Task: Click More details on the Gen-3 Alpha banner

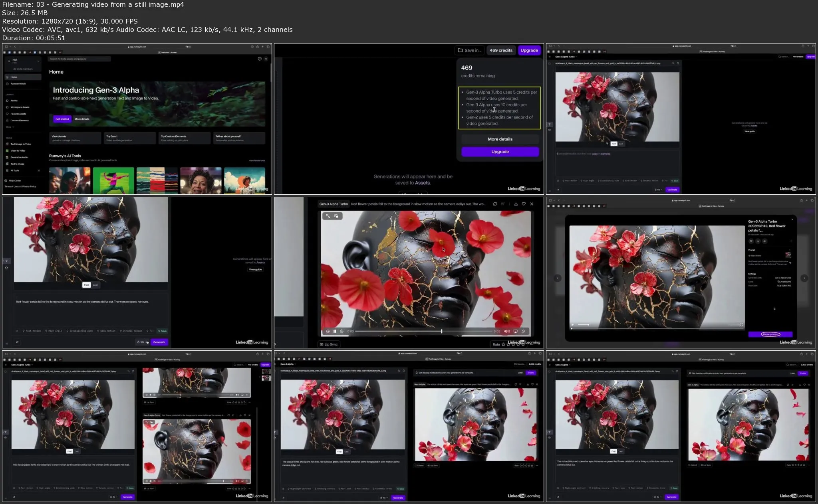Action: (x=82, y=119)
